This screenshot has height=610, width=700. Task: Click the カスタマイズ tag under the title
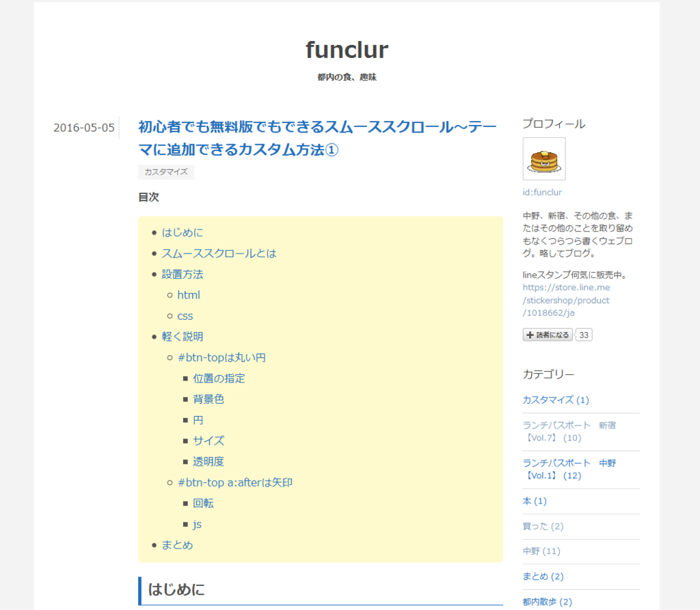tap(165, 172)
